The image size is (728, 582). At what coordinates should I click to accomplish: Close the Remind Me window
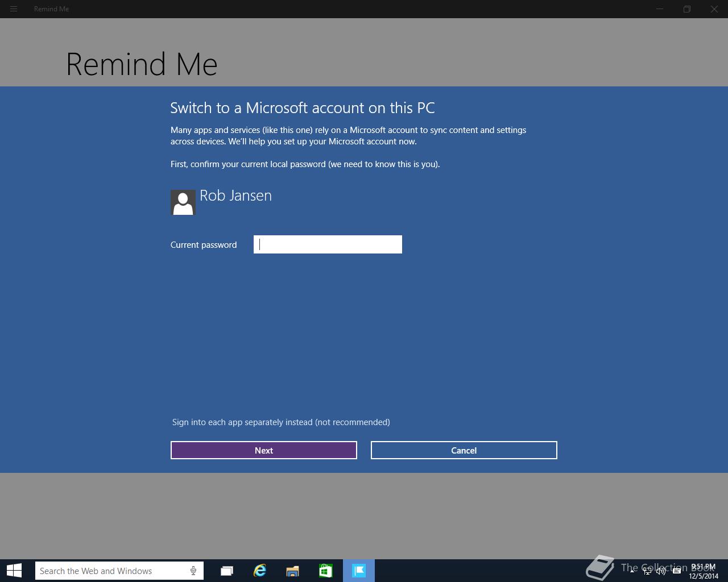(714, 9)
